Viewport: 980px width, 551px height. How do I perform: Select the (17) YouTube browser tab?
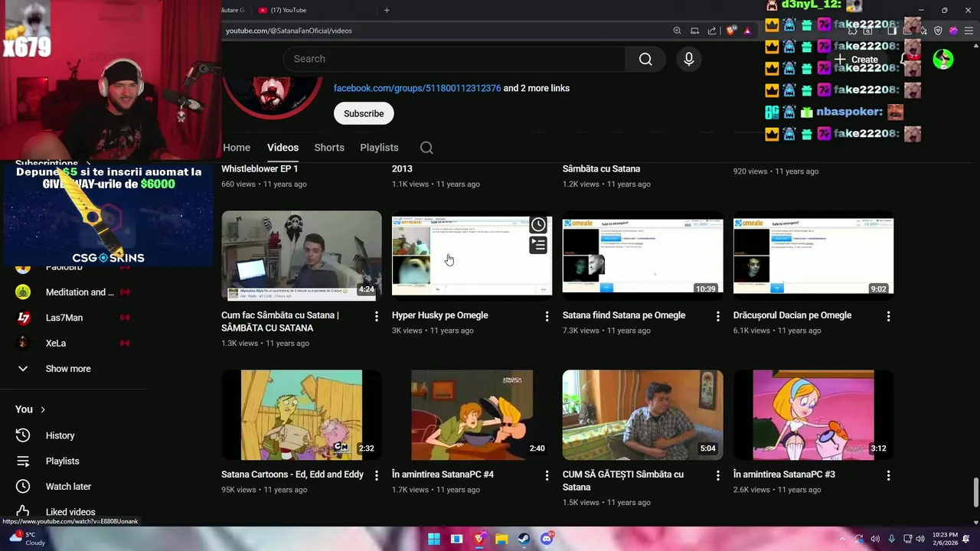[312, 10]
